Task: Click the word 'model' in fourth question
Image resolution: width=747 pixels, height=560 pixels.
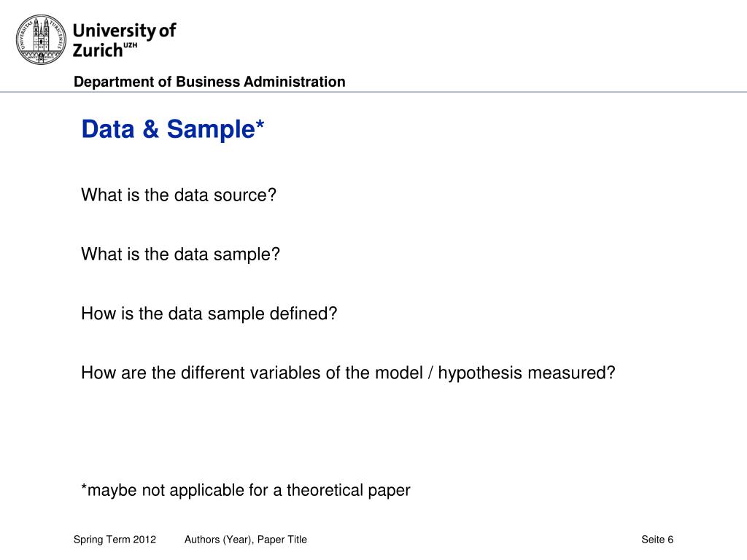Action: pyautogui.click(x=399, y=373)
